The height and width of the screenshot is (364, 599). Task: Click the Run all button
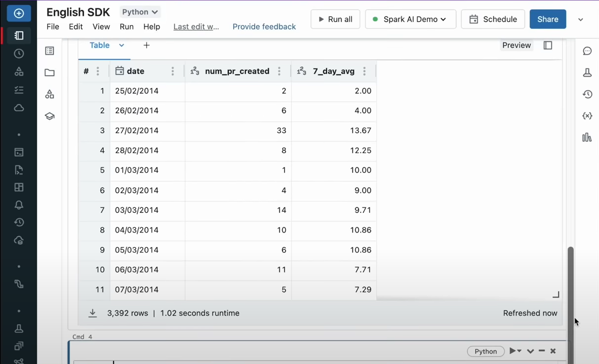tap(335, 19)
